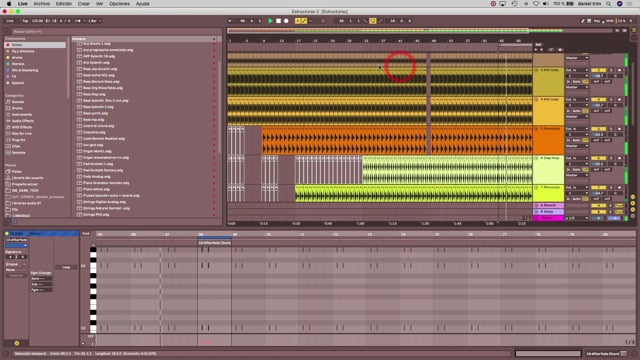Click the Fold button in MIDI editor
The width and height of the screenshot is (640, 360).
click(x=85, y=234)
